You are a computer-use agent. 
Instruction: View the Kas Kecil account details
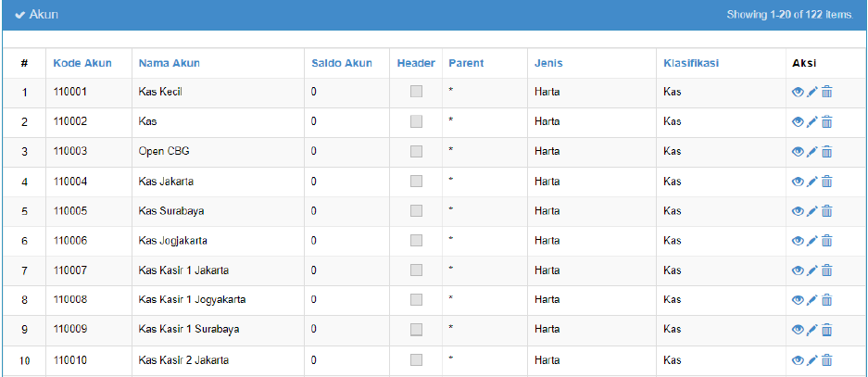point(798,92)
